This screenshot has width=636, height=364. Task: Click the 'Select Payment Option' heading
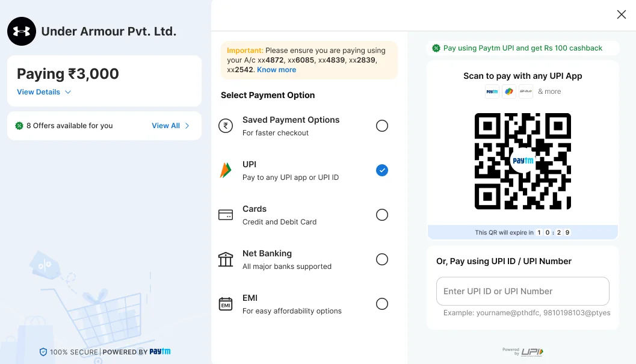(268, 96)
